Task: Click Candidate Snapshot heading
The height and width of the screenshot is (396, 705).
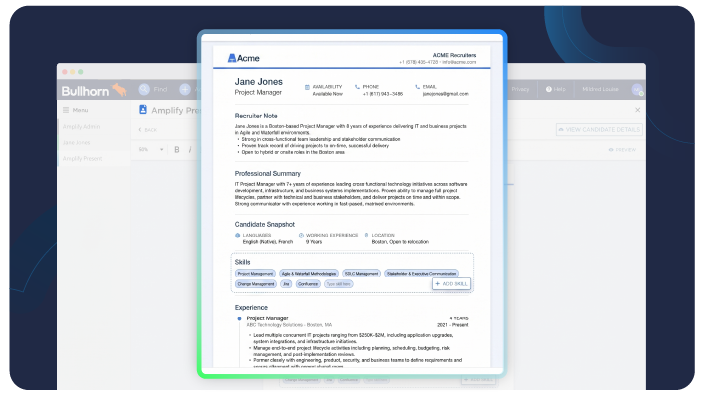Action: [264, 224]
